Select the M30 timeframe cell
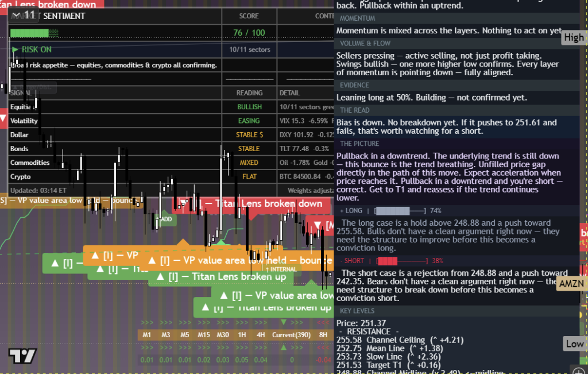 point(223,334)
